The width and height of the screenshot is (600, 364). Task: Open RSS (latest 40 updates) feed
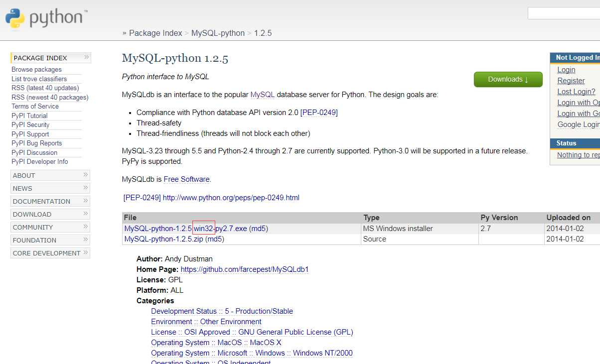(45, 88)
